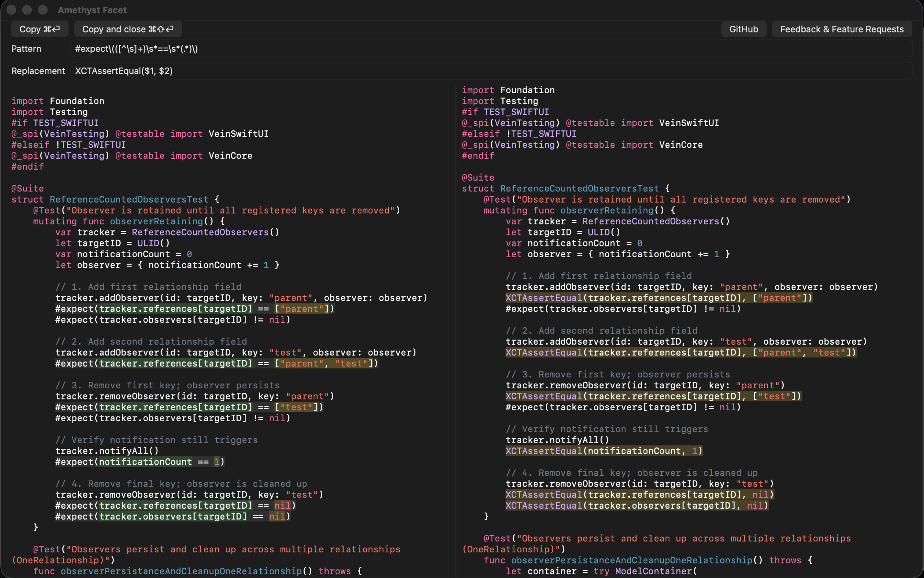Click '#expect(notificationCount == 1)' in left pane
This screenshot has height=578, width=924.
[x=140, y=462]
